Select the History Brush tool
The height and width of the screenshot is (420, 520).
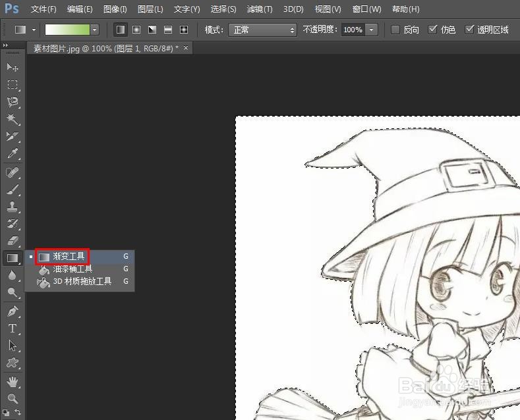pyautogui.click(x=13, y=224)
